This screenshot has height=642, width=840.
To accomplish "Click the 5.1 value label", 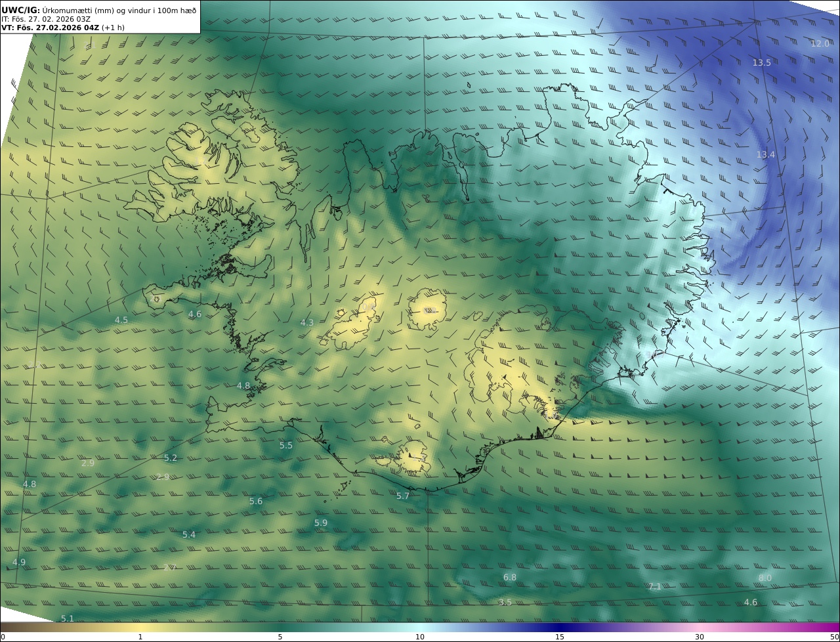I will pyautogui.click(x=68, y=618).
